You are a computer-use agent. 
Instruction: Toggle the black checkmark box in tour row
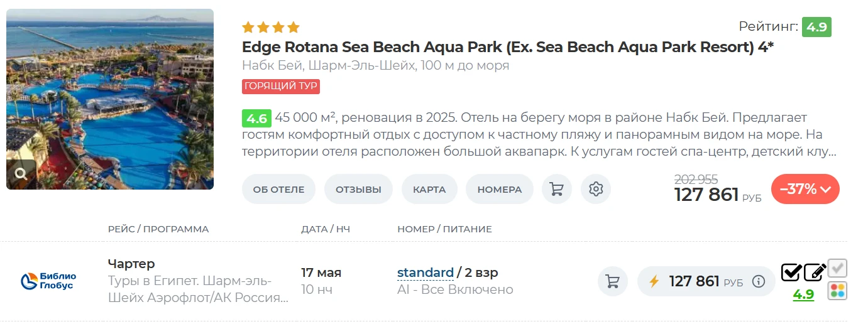pyautogui.click(x=791, y=272)
